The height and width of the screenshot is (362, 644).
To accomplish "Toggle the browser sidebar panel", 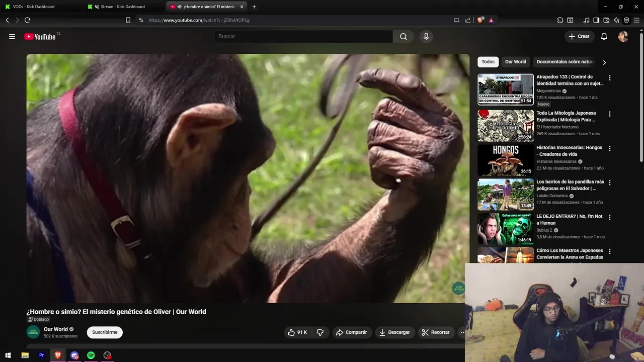I will point(596,20).
